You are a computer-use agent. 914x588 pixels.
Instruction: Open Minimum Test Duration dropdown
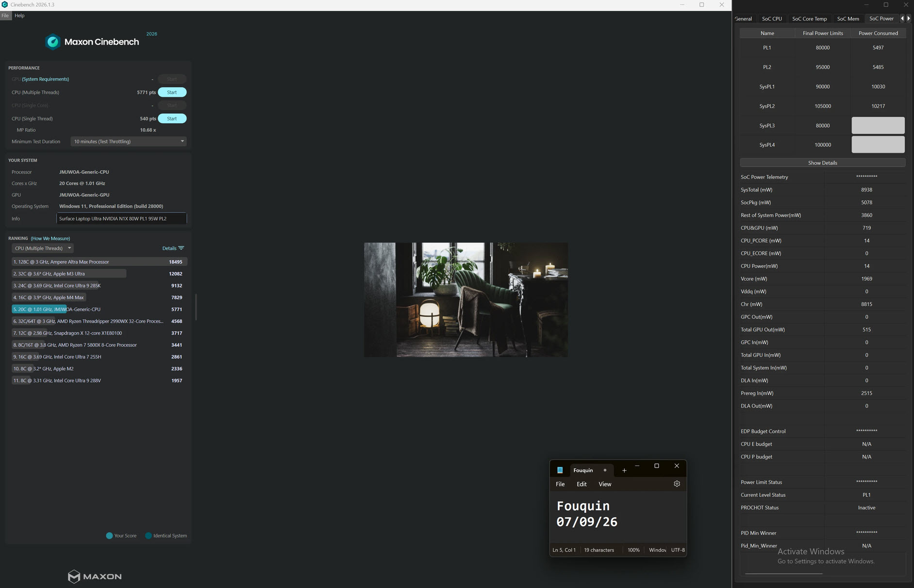(x=129, y=142)
